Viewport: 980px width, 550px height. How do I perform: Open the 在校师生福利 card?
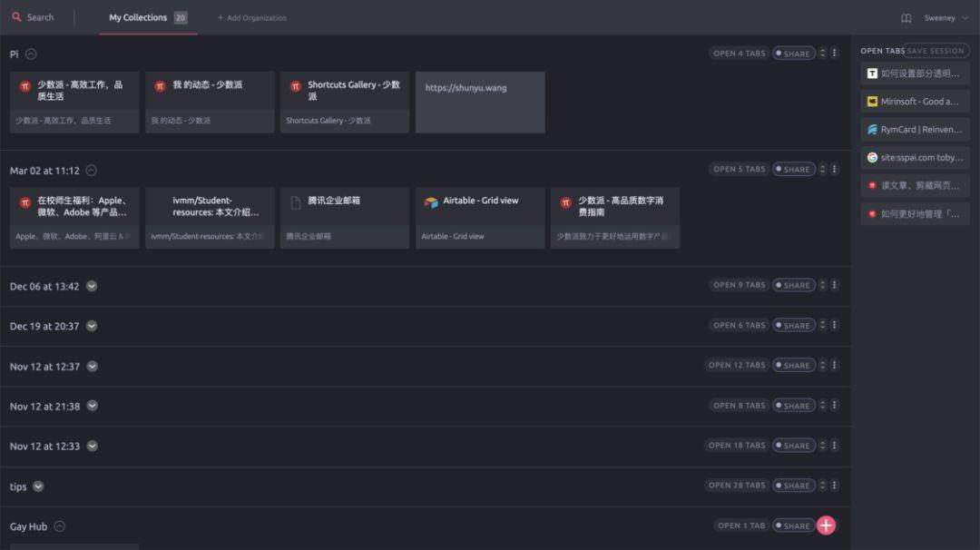point(74,218)
